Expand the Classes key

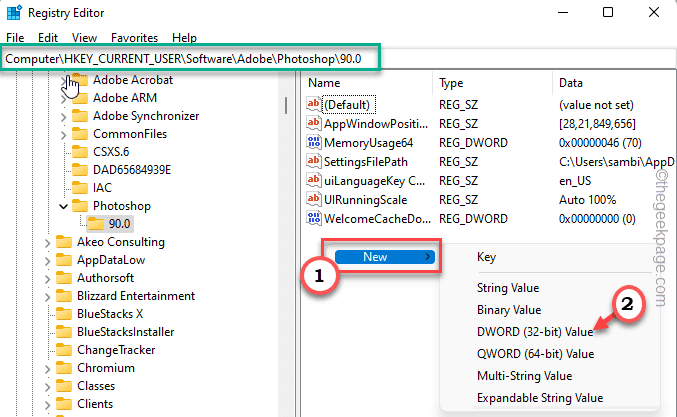pos(47,387)
